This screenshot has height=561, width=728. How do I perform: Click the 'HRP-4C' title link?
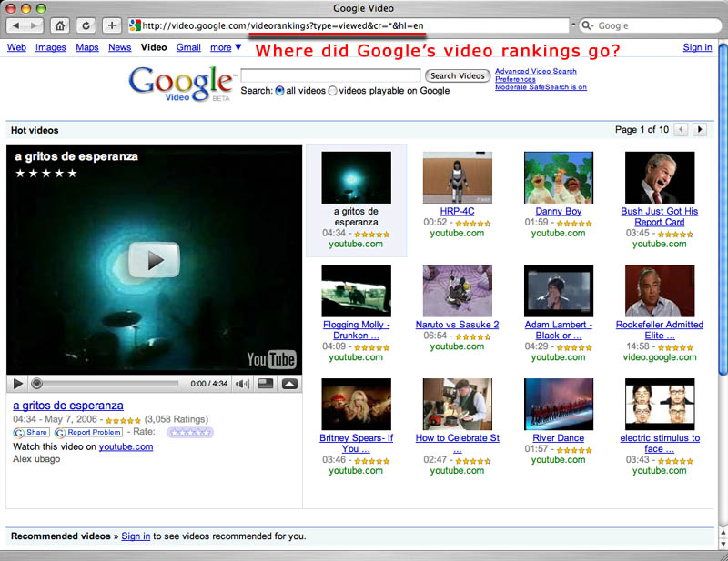(x=458, y=212)
